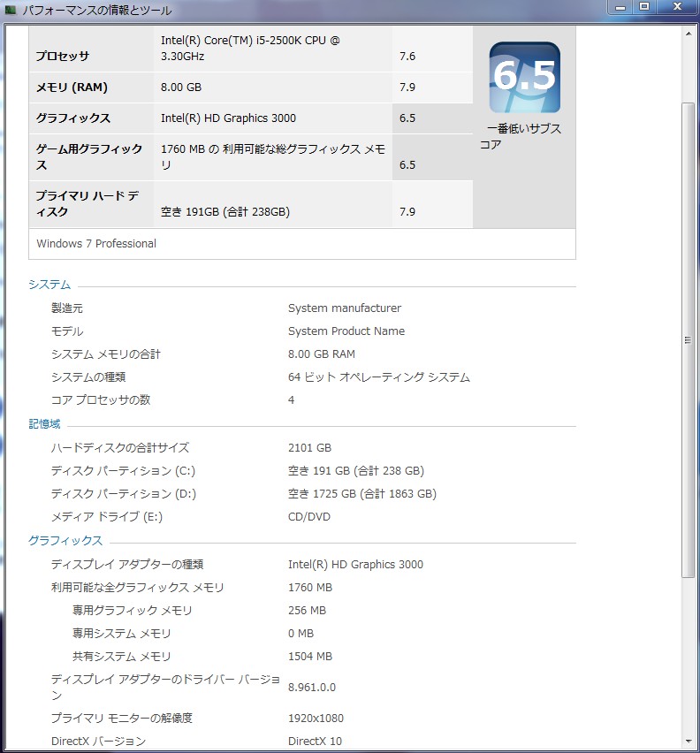
Task: Click the driver version 8.961.0.0
Action: [312, 688]
